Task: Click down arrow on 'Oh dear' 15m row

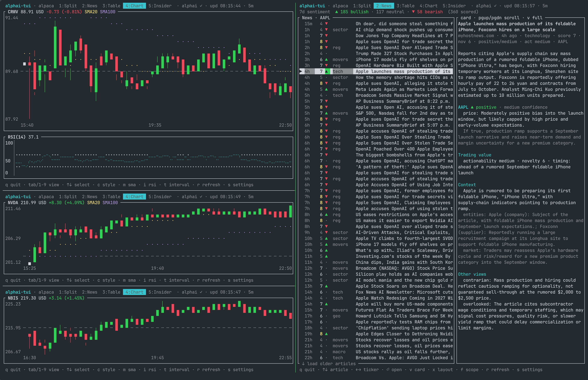Action: (x=326, y=24)
